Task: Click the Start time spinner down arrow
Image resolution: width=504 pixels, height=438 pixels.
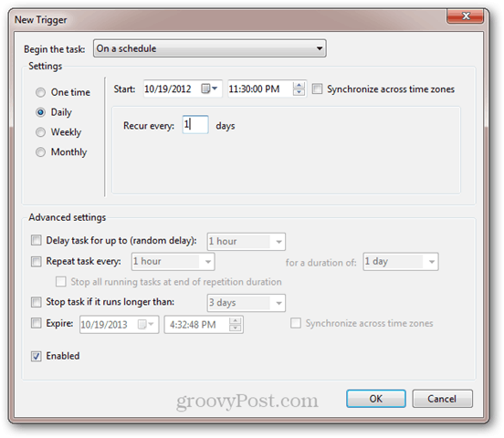Action: (299, 92)
